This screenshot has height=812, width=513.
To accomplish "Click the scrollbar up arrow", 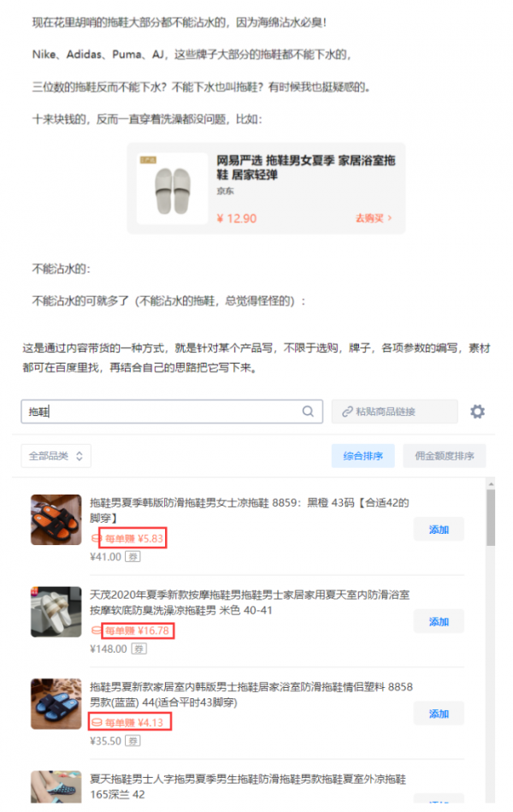I will pyautogui.click(x=491, y=483).
